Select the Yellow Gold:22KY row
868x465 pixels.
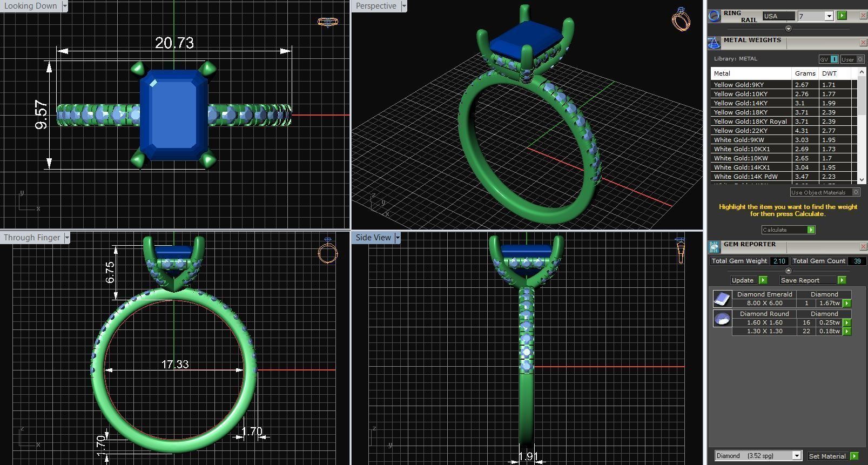(784, 131)
